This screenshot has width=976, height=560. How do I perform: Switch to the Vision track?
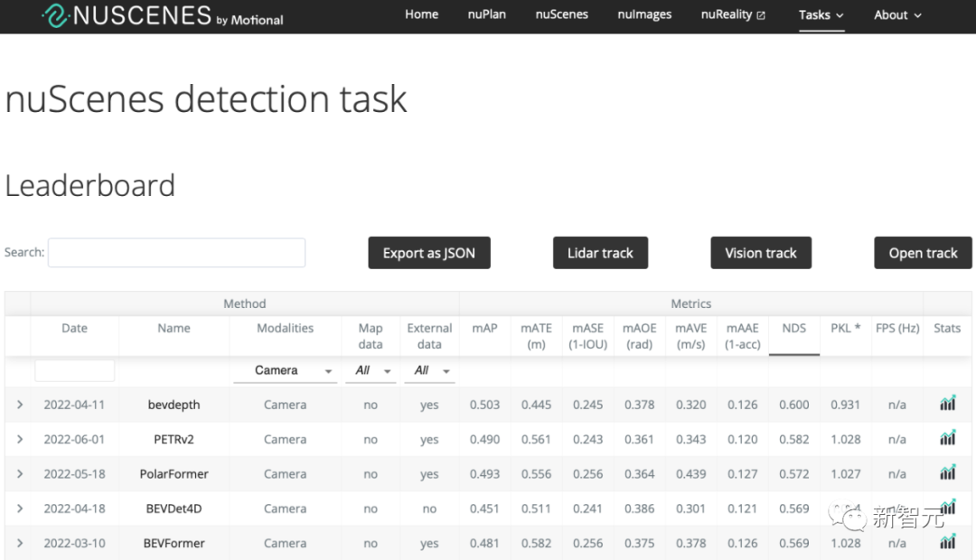761,253
